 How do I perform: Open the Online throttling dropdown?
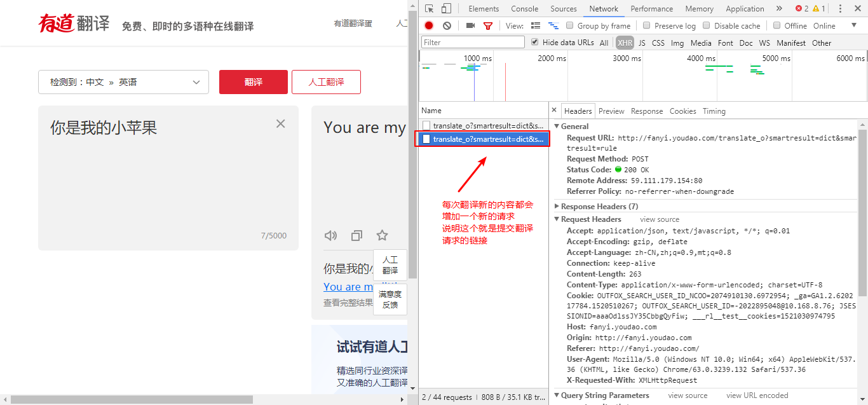(x=835, y=25)
